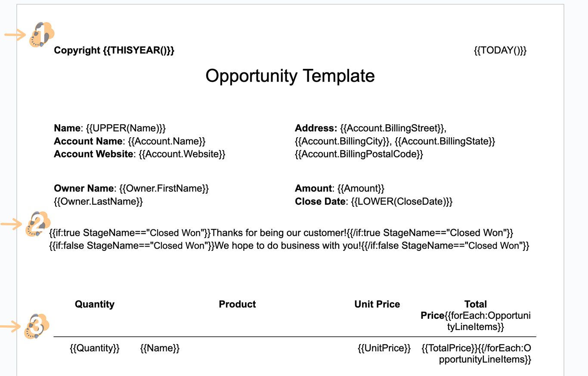Select the {{UPPER(Name)}} merge field
The height and width of the screenshot is (376, 588).
[x=126, y=128]
